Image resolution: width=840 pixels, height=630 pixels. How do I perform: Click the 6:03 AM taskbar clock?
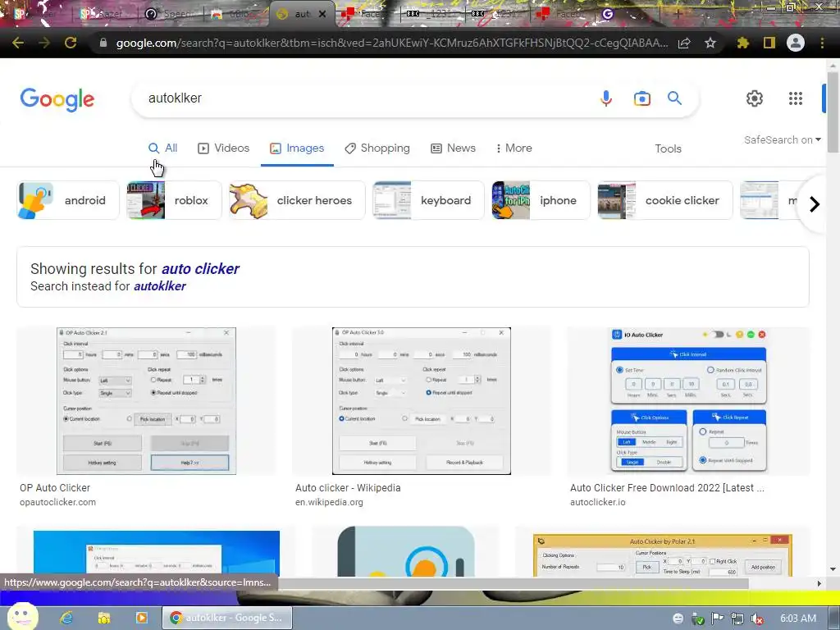[x=797, y=619]
